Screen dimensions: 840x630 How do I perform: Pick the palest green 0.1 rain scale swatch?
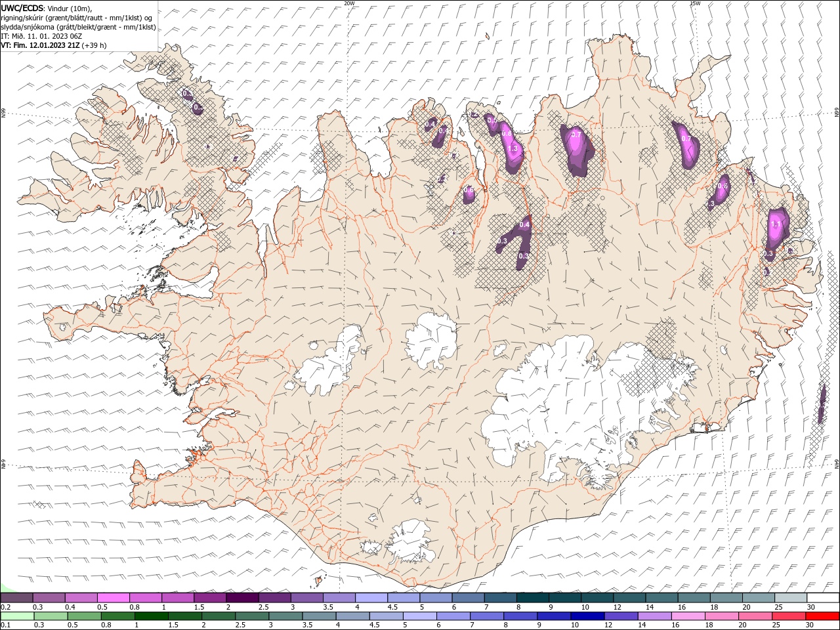(17, 616)
